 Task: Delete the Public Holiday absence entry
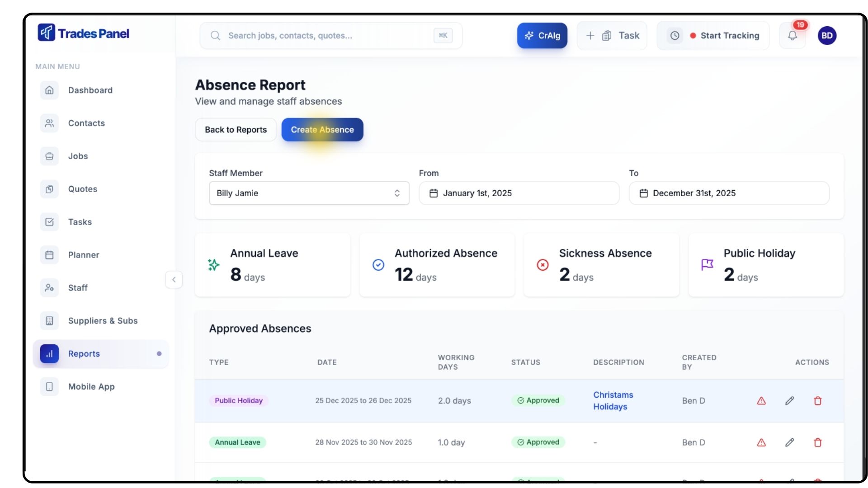[x=817, y=401]
